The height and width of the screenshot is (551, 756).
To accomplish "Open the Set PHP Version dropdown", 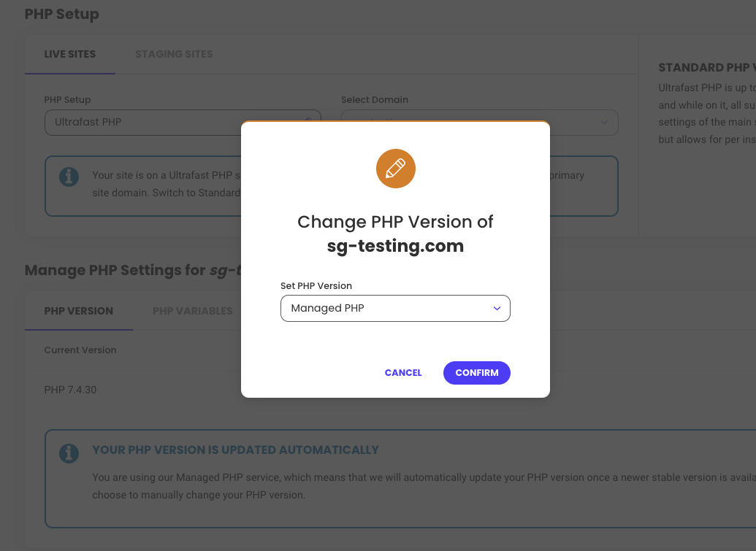I will coord(394,309).
